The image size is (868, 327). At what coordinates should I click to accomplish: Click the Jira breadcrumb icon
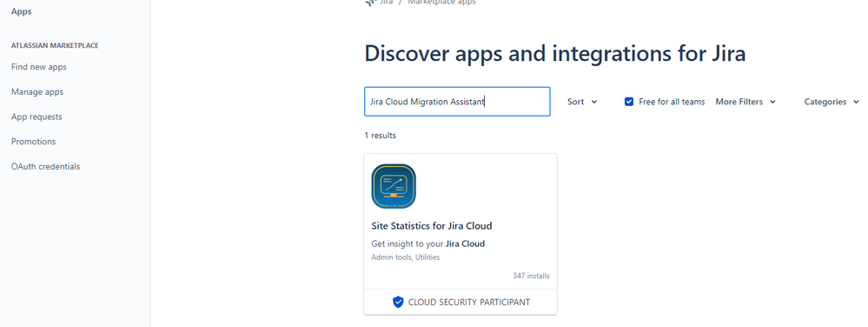coord(371,3)
